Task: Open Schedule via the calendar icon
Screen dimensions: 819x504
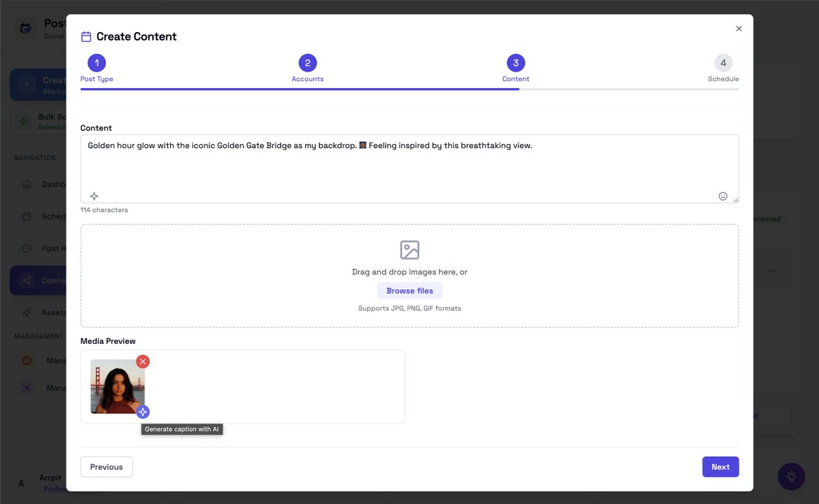Action: [26, 216]
